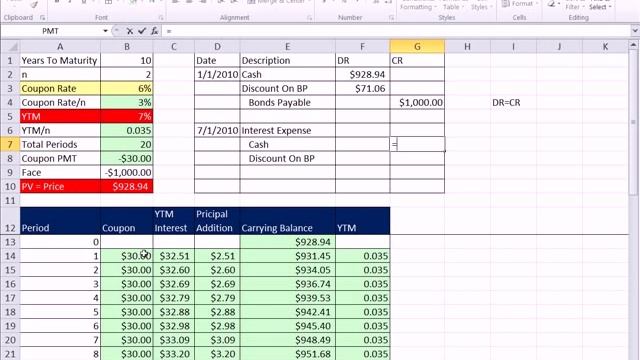Viewport: 640px width, 360px height.
Task: Open the Cell Styles dropdown
Action: click(x=481, y=7)
